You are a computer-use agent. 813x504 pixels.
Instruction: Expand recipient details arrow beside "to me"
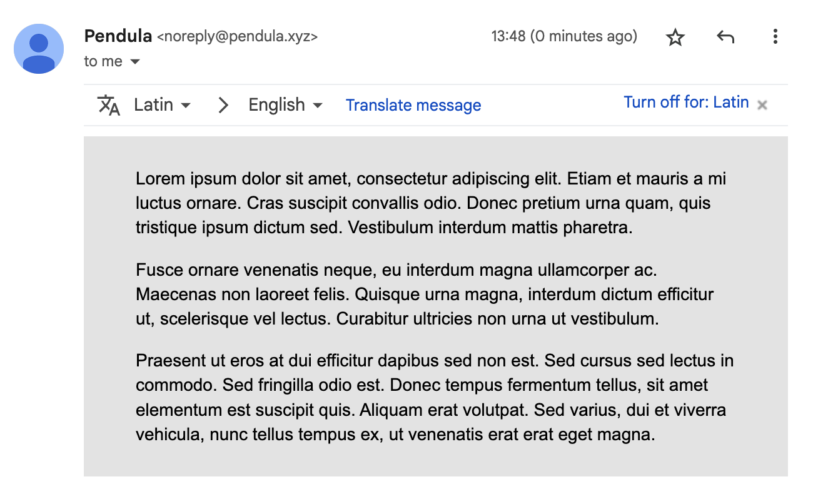coord(134,62)
